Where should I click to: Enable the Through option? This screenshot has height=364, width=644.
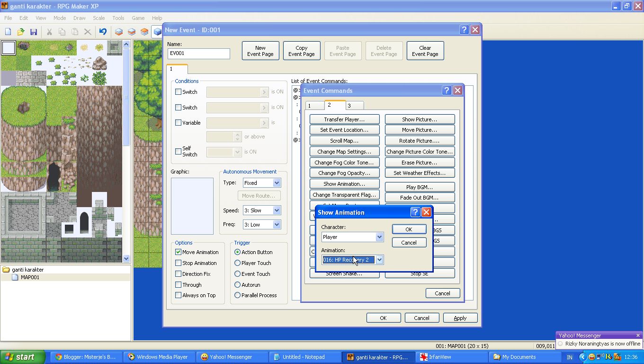tap(178, 284)
